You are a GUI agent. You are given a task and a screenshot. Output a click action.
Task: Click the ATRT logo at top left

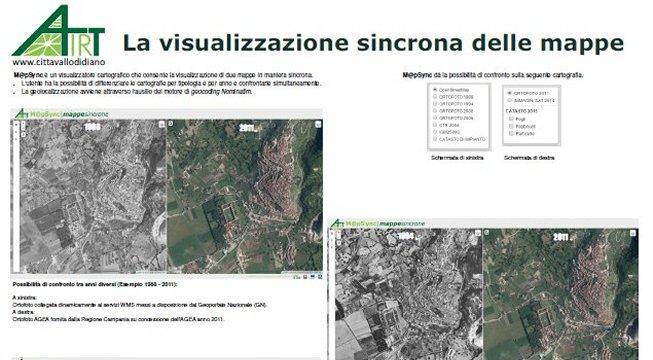click(58, 31)
